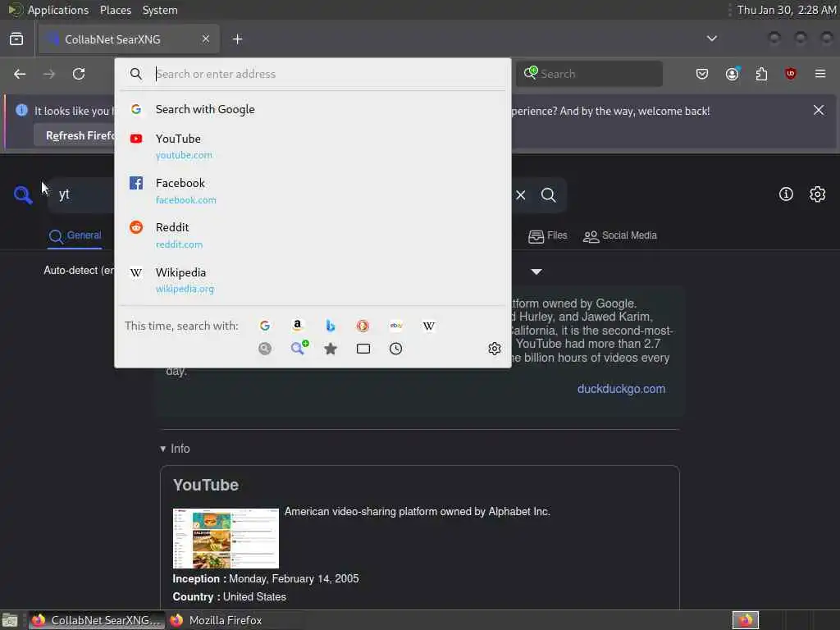Select Search with Google suggestion

313,109
